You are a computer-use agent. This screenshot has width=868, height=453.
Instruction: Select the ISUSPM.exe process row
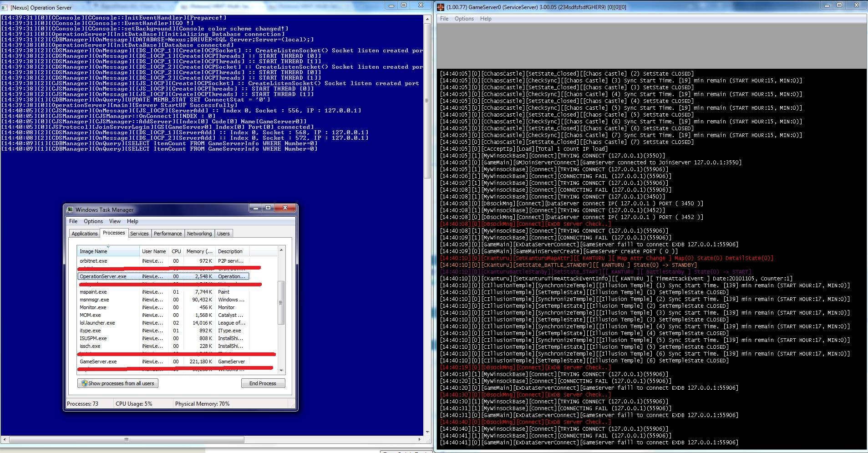163,338
